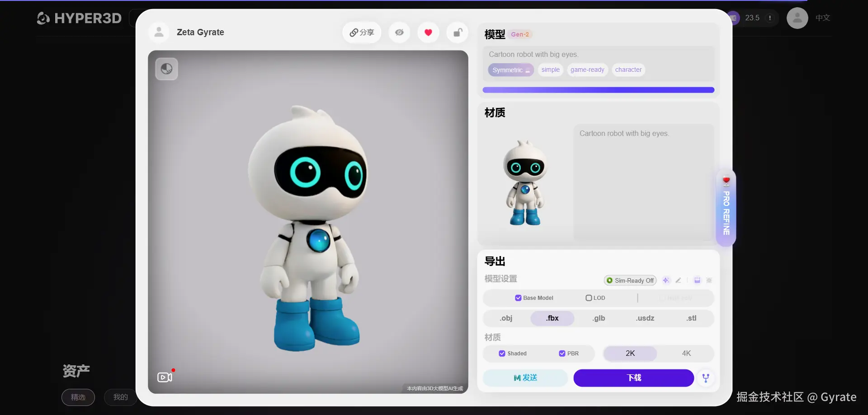This screenshot has height=415, width=868.
Task: Expand the Symmetric tag dropdown
Action: [x=528, y=71]
